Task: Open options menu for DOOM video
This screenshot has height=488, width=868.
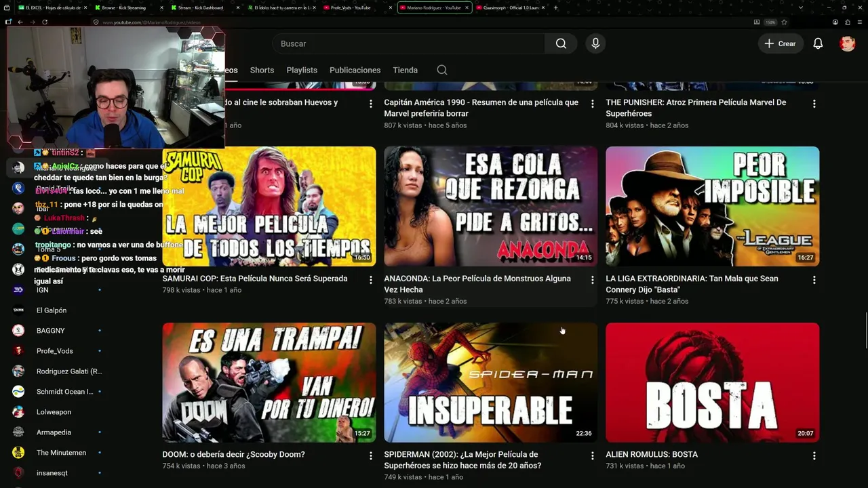Action: click(x=371, y=456)
